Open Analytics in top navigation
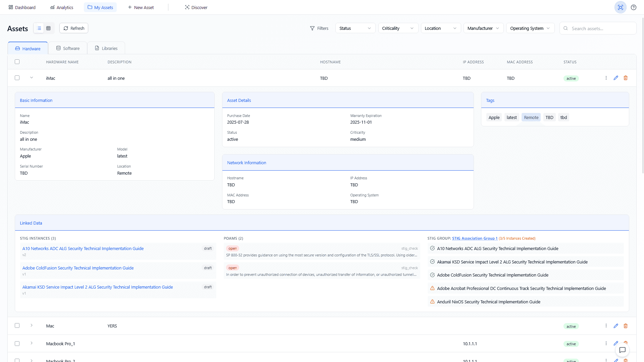This screenshot has height=362, width=644. coord(62,7)
